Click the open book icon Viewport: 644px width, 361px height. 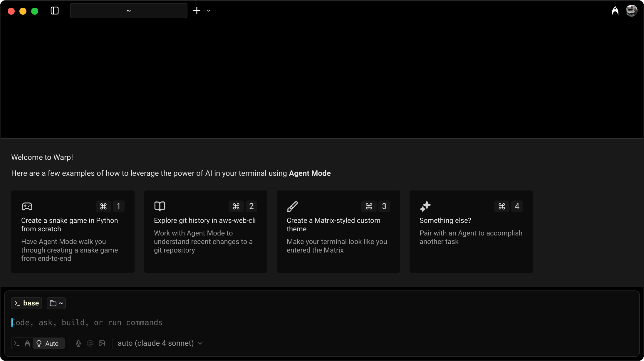pyautogui.click(x=160, y=206)
